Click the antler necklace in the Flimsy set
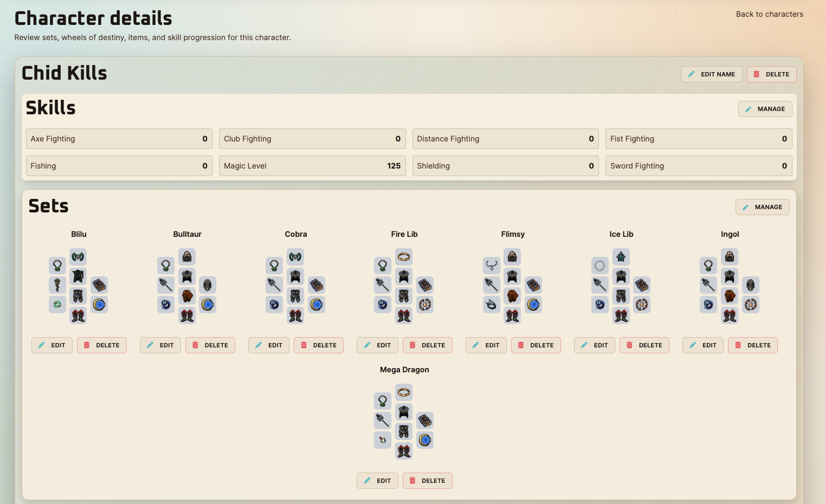825x504 pixels. click(491, 266)
